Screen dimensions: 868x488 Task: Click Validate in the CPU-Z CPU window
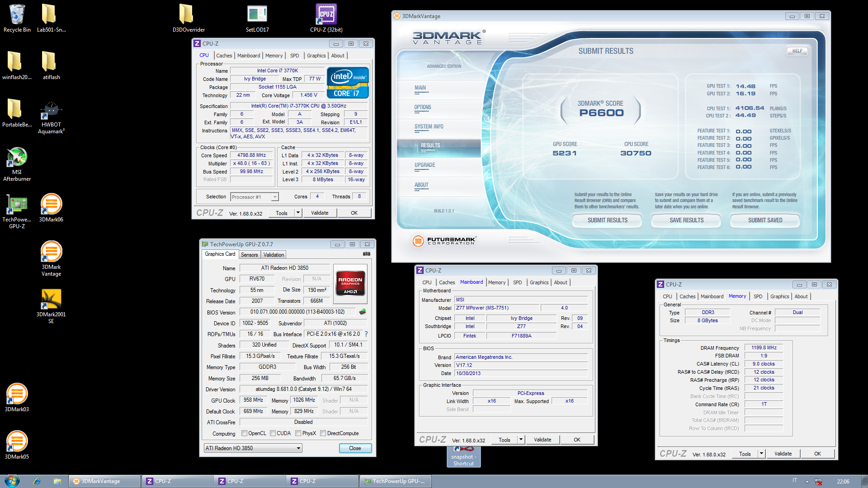320,213
